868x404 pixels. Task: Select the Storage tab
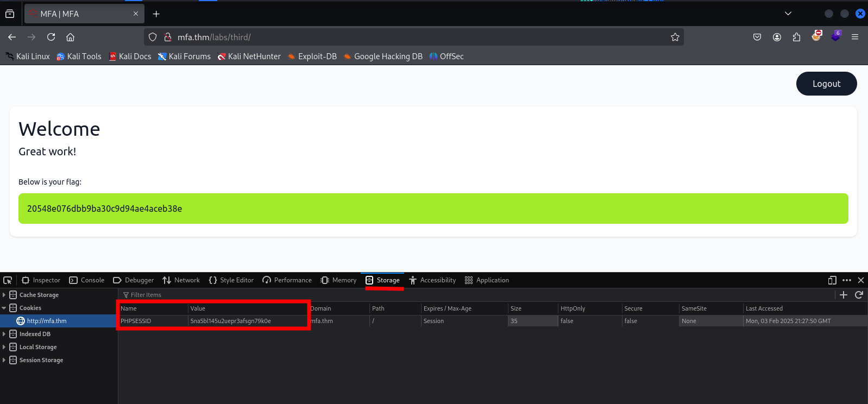pyautogui.click(x=382, y=280)
